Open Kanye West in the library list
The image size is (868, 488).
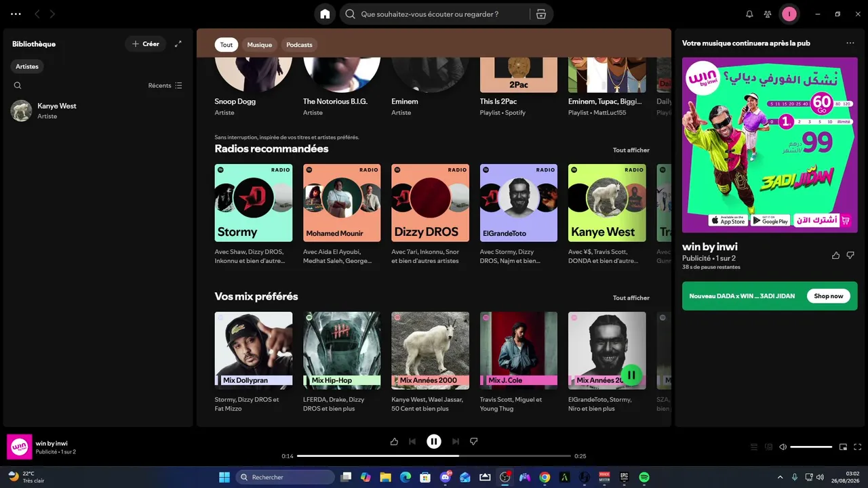96,110
